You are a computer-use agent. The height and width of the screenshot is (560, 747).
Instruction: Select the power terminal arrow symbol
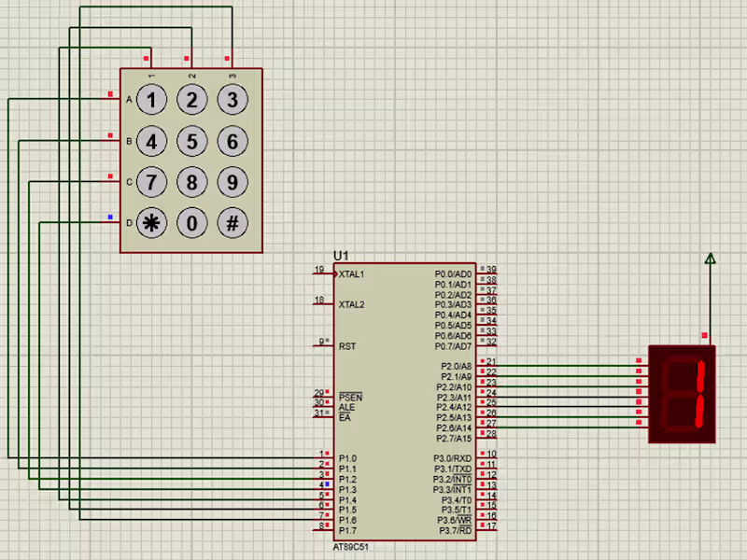[x=710, y=259]
